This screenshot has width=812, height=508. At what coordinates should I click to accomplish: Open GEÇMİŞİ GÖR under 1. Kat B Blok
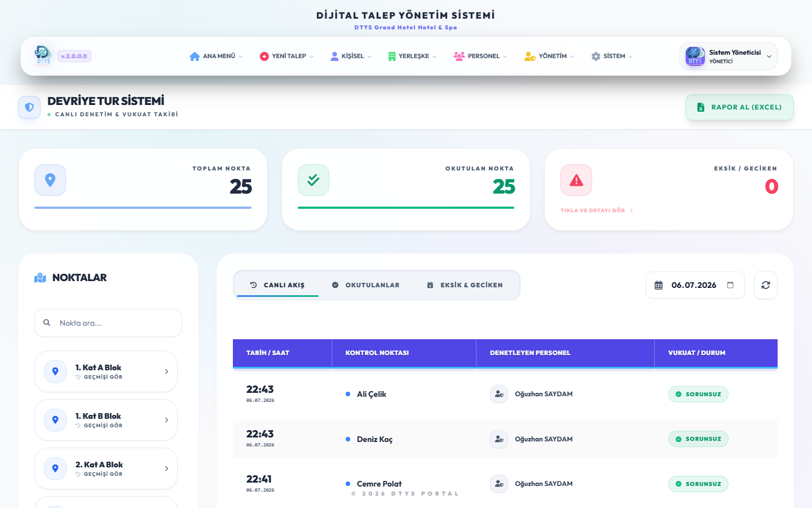point(99,426)
